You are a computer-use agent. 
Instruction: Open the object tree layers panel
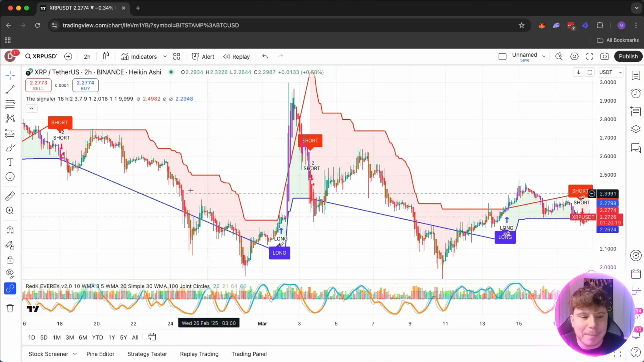point(636,129)
